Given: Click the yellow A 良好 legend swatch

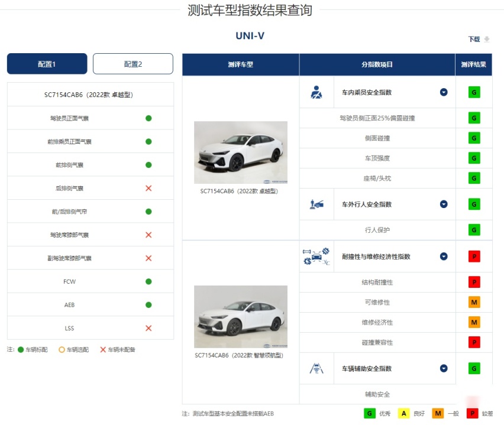Looking at the screenshot, I should 403,413.
